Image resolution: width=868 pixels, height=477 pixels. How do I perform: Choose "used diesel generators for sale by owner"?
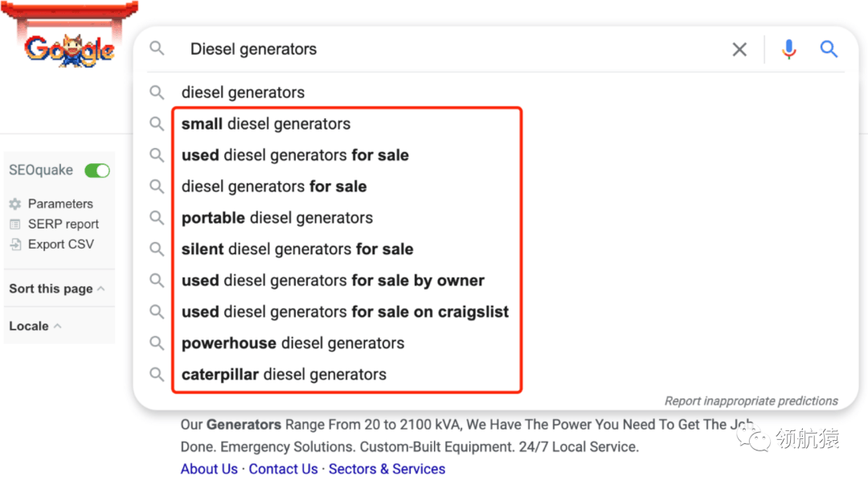(333, 280)
